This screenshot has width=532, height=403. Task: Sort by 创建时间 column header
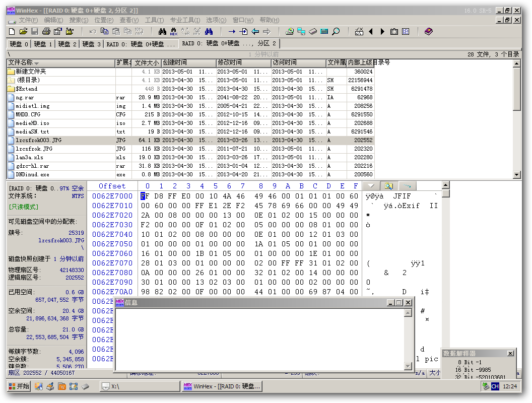pyautogui.click(x=188, y=63)
